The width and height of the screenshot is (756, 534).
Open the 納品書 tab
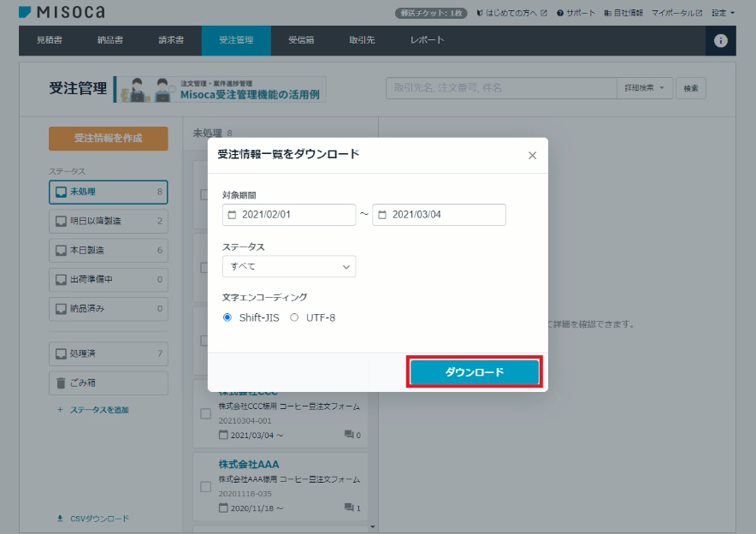(x=110, y=40)
